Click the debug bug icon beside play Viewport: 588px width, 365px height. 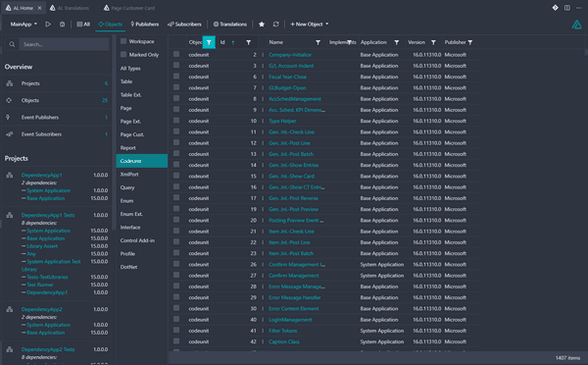(x=63, y=24)
